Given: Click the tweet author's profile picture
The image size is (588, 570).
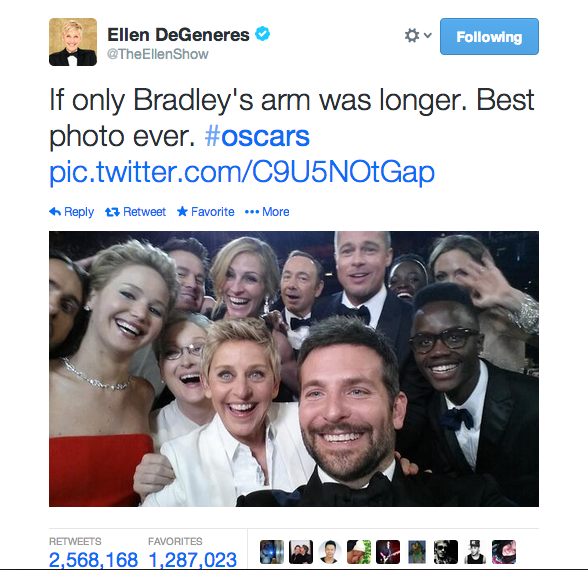Looking at the screenshot, I should pyautogui.click(x=73, y=42).
